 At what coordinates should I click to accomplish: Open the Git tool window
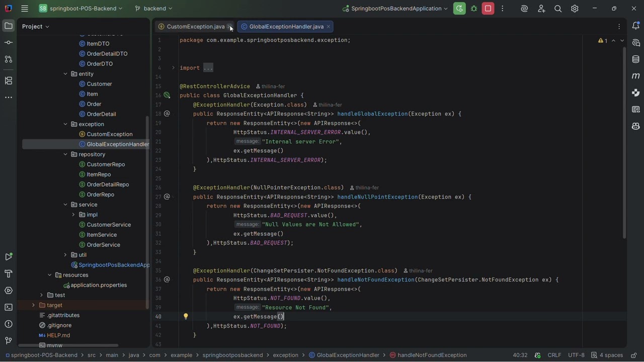(9, 341)
